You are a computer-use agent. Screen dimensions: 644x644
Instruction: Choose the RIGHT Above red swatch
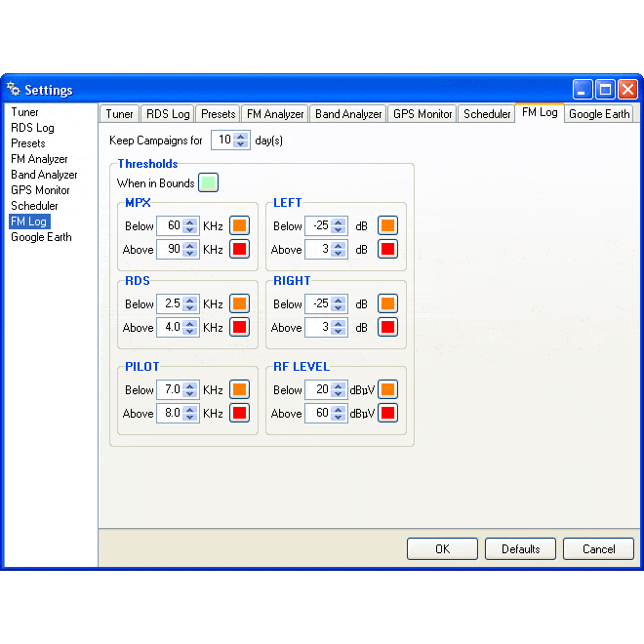pyautogui.click(x=387, y=327)
